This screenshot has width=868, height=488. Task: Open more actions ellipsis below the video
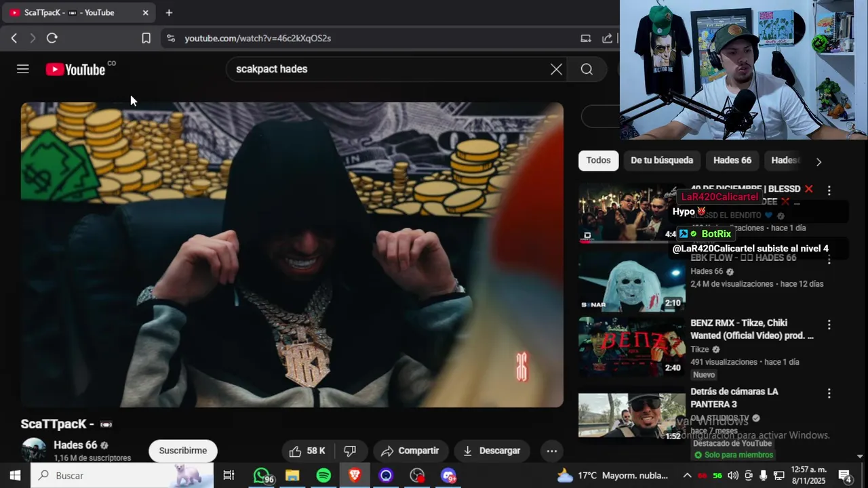tap(552, 451)
